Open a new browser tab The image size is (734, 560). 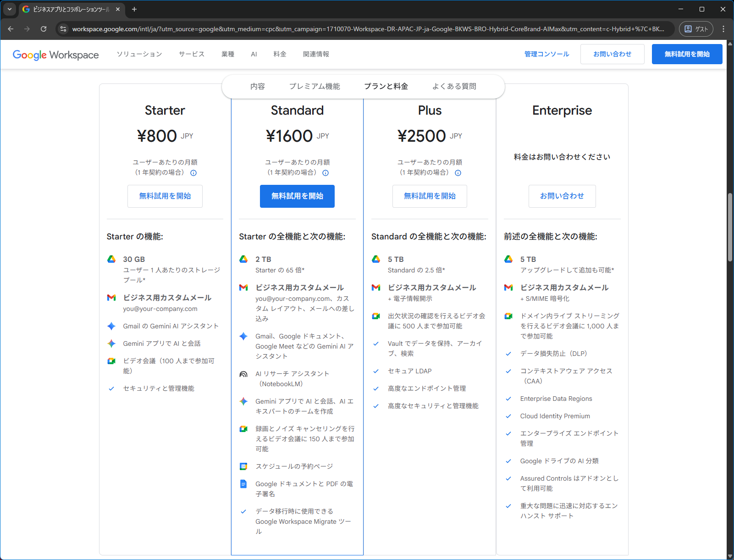134,9
